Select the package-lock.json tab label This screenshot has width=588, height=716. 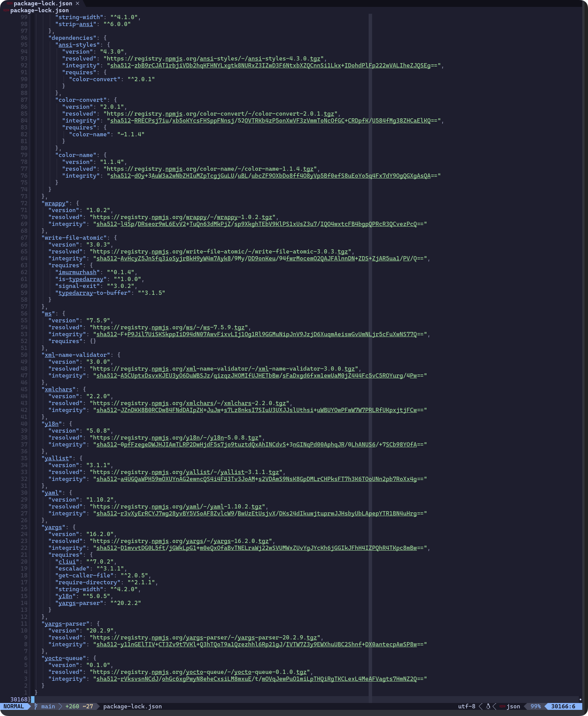43,3
